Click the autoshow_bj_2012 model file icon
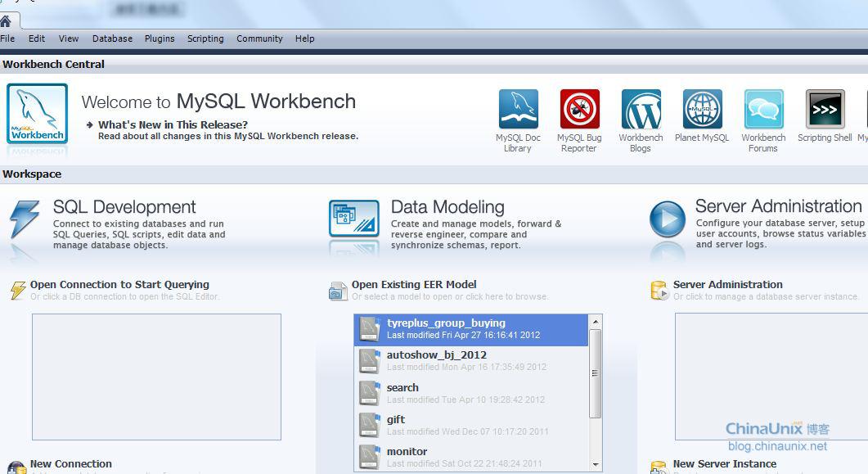 click(369, 361)
